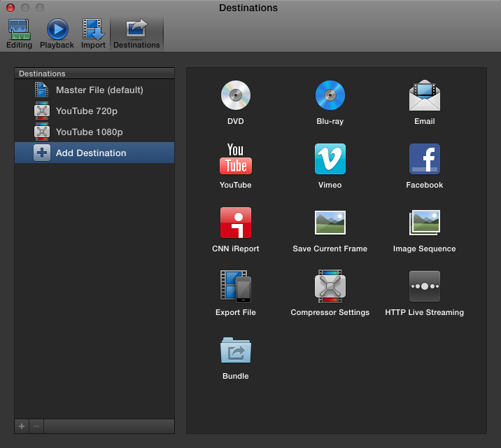Click the plus button below destinations list
This screenshot has width=501, height=448.
pos(22,426)
